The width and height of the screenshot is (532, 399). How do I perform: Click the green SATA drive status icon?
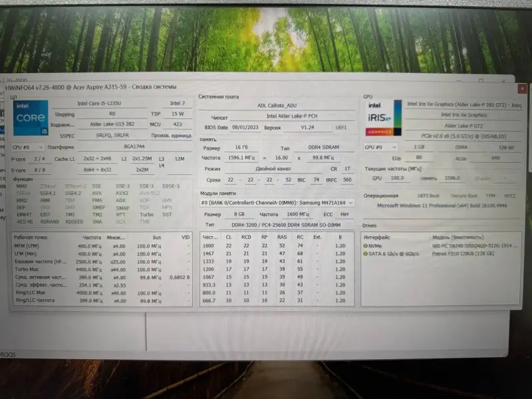[364, 253]
